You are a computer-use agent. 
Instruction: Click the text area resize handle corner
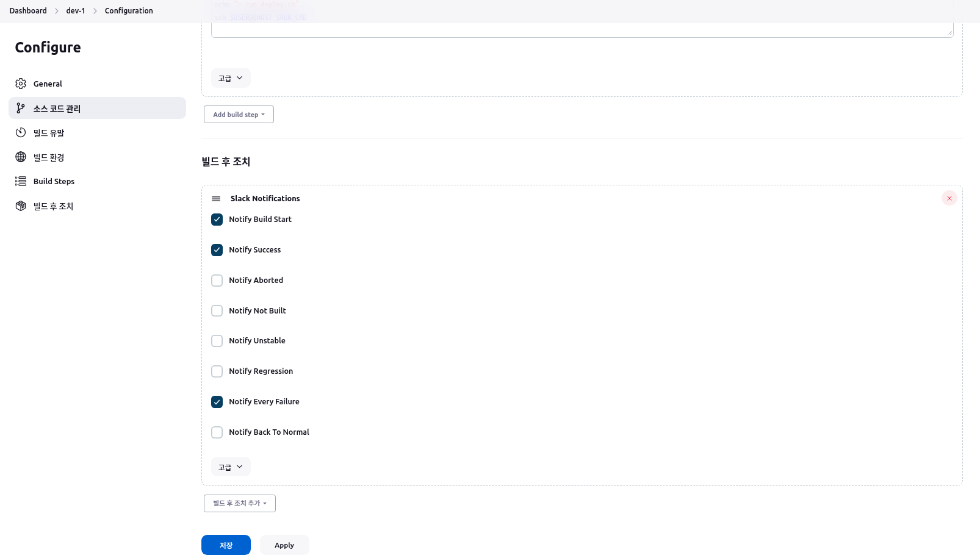950,33
